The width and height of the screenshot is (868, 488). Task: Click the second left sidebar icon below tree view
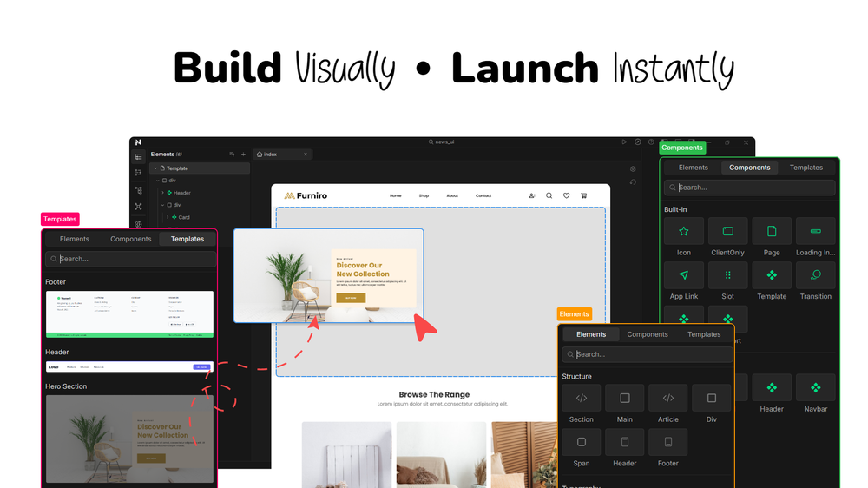[x=138, y=173]
